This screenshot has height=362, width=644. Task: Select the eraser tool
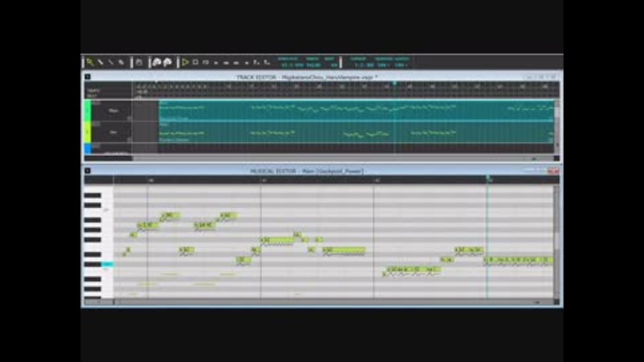click(121, 62)
